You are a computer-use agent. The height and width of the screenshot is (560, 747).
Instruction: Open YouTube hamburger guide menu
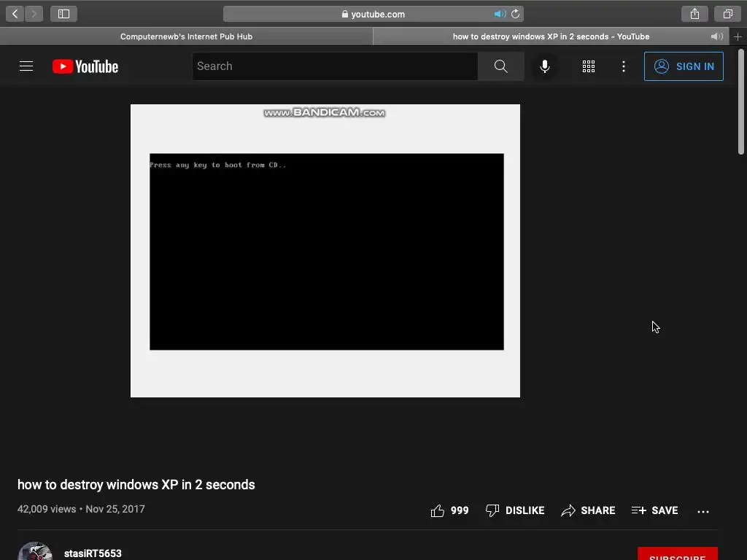(26, 66)
